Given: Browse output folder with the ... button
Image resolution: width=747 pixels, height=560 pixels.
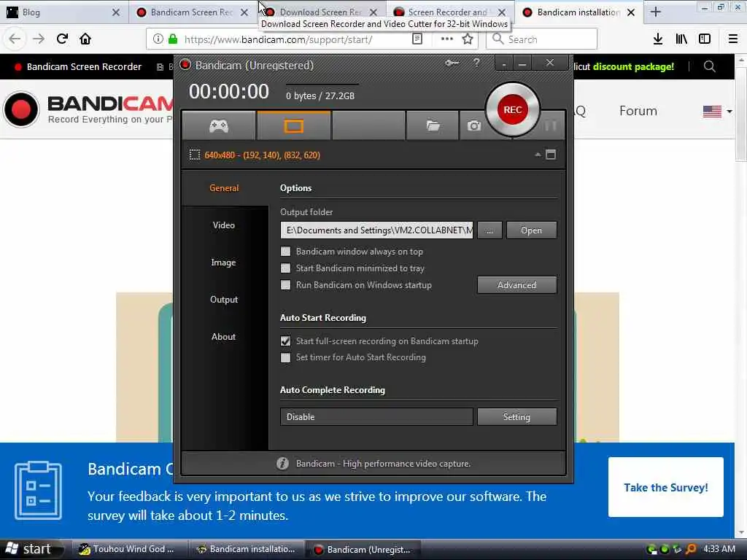Looking at the screenshot, I should 489,230.
